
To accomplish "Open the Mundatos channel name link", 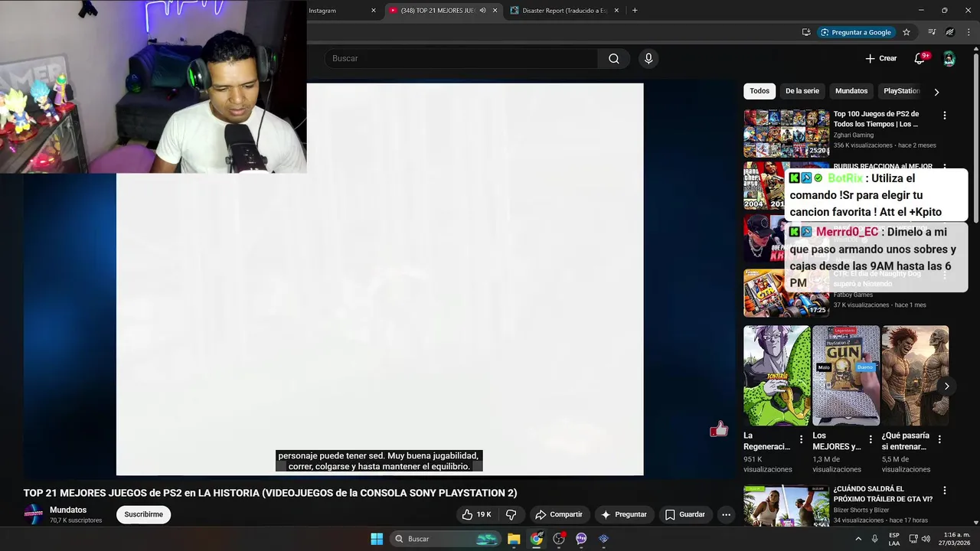I will pos(68,510).
